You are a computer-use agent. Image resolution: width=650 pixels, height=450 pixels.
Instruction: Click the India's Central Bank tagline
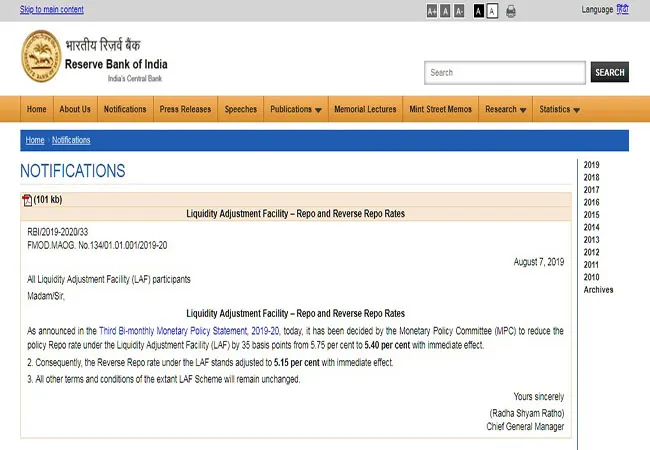click(x=135, y=78)
